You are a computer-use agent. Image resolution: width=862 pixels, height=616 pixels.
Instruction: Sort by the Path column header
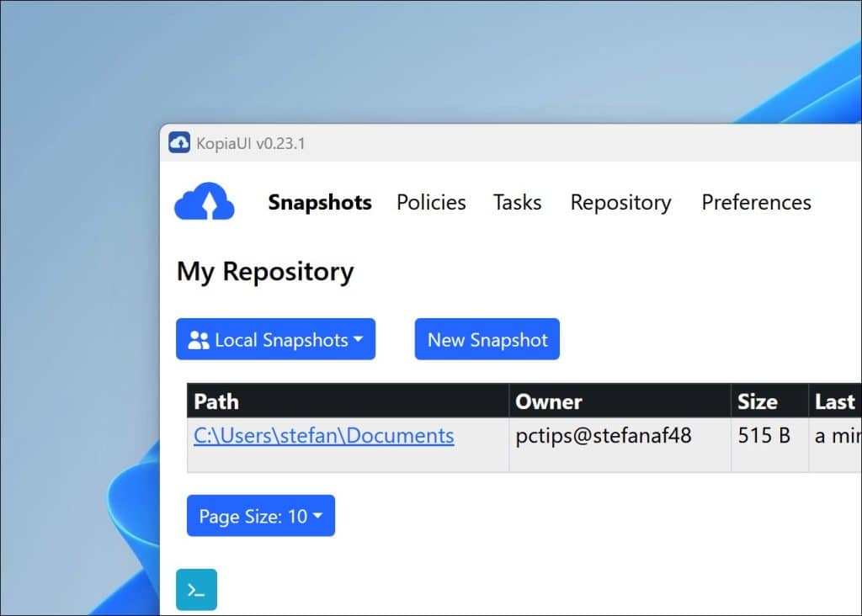click(348, 401)
